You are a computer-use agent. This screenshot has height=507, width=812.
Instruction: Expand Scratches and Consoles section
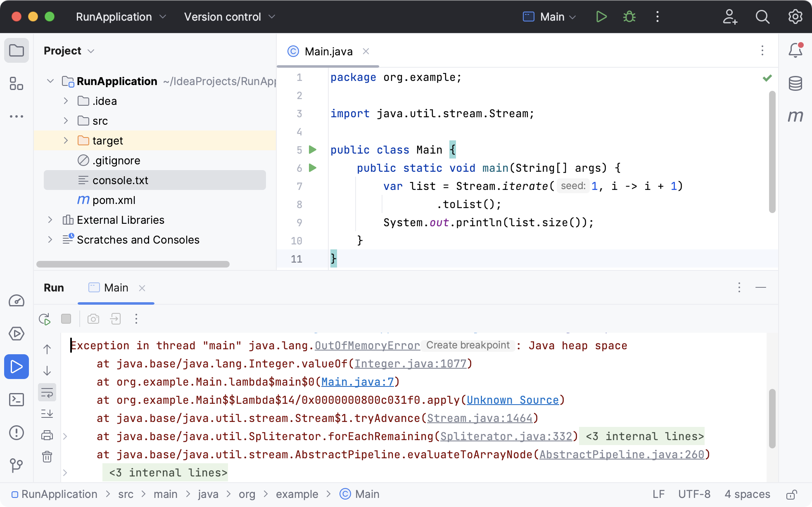click(50, 240)
